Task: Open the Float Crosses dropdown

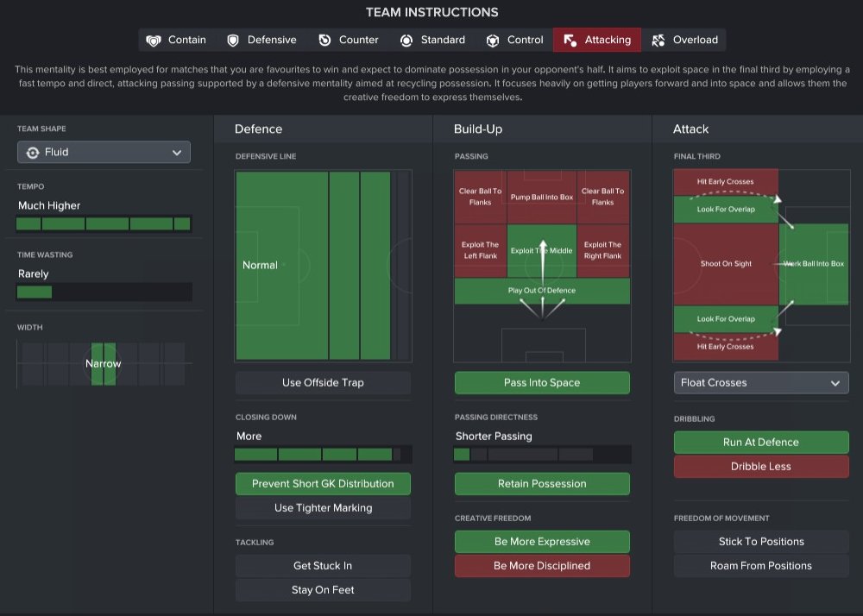Action: coord(761,383)
